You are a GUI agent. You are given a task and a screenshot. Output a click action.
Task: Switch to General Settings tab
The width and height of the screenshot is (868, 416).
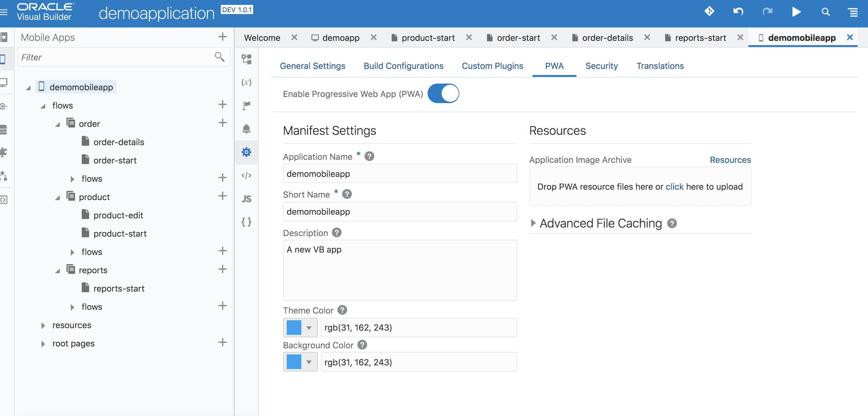pyautogui.click(x=312, y=66)
